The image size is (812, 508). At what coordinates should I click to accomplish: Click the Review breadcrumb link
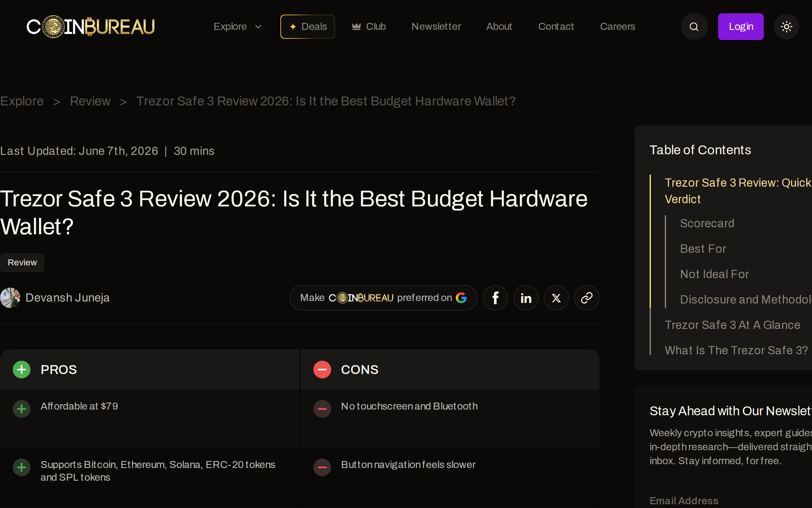click(90, 101)
